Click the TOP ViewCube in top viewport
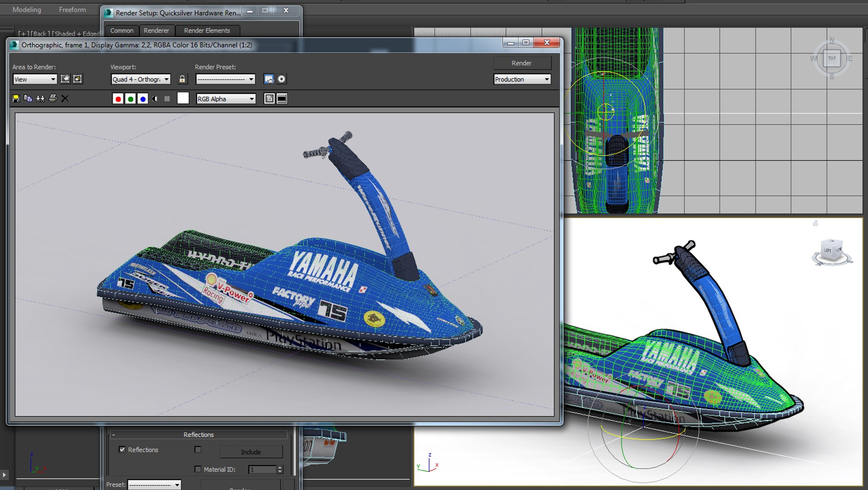868x490 pixels. click(832, 58)
